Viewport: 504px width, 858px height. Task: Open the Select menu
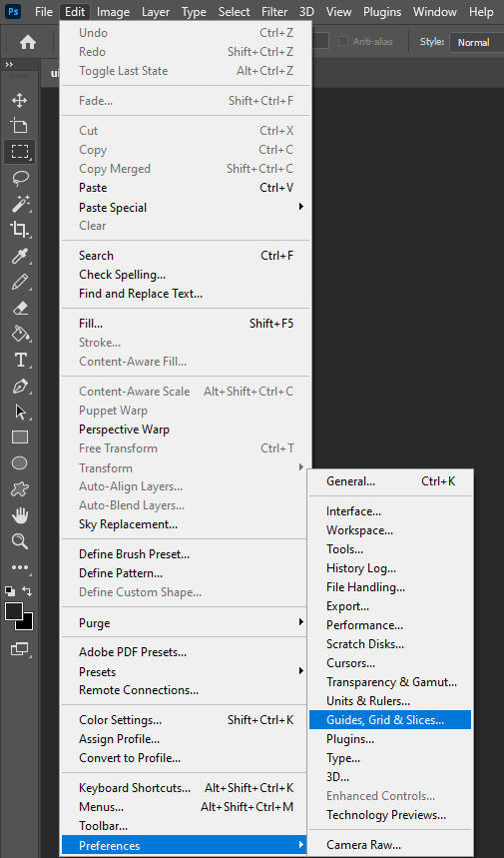[234, 12]
